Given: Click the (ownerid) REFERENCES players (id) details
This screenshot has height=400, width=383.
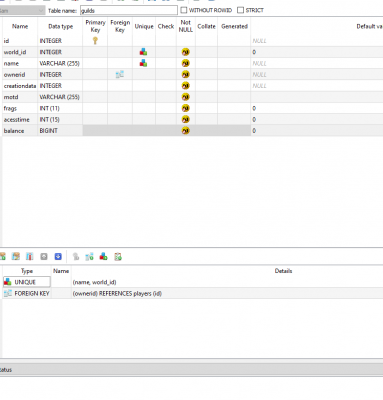Looking at the screenshot, I should [x=117, y=293].
